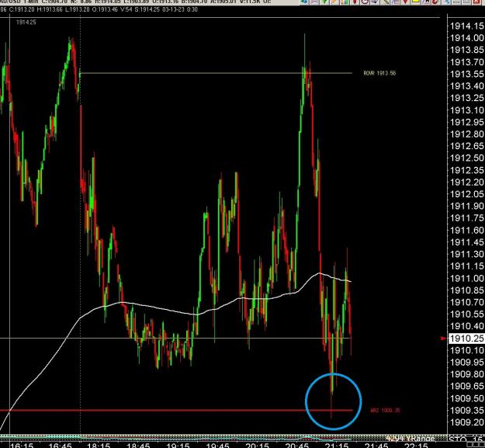Click the 21:15 time axis label

[337, 446]
